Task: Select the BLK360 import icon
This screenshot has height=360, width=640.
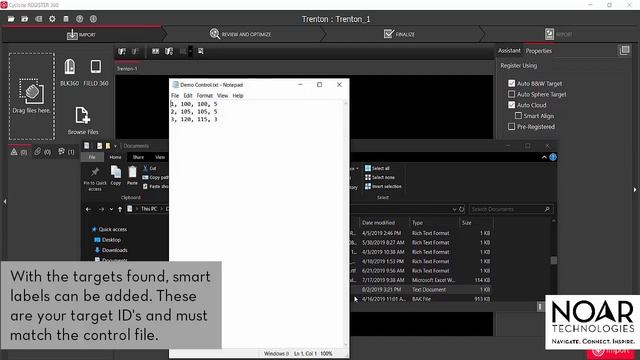Action: 69,72
